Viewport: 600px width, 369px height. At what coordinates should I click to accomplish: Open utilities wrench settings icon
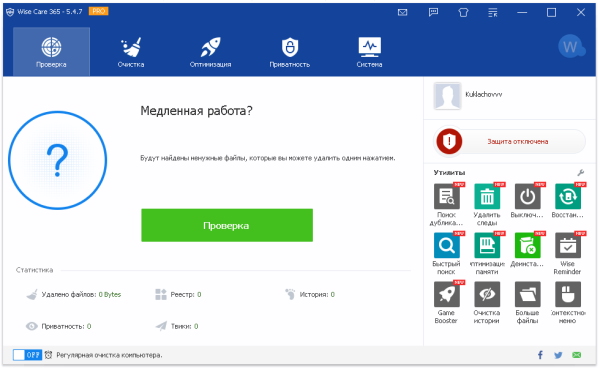[x=580, y=173]
